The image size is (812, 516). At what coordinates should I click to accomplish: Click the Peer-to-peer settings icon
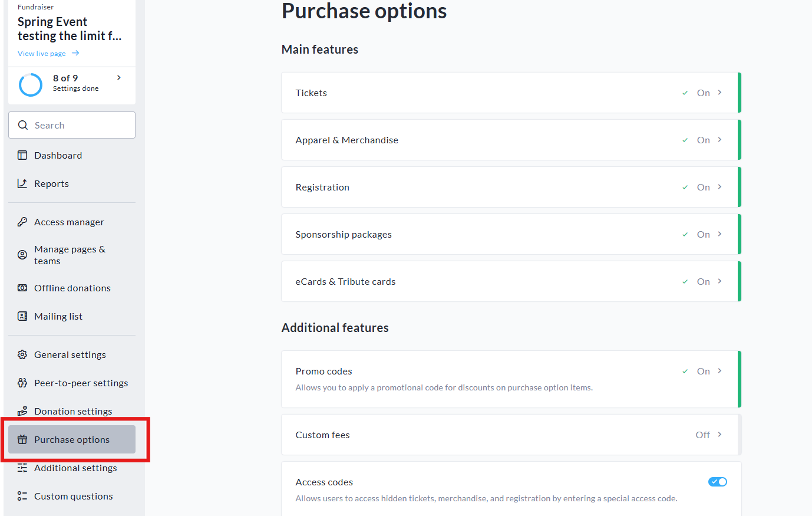pyautogui.click(x=22, y=383)
